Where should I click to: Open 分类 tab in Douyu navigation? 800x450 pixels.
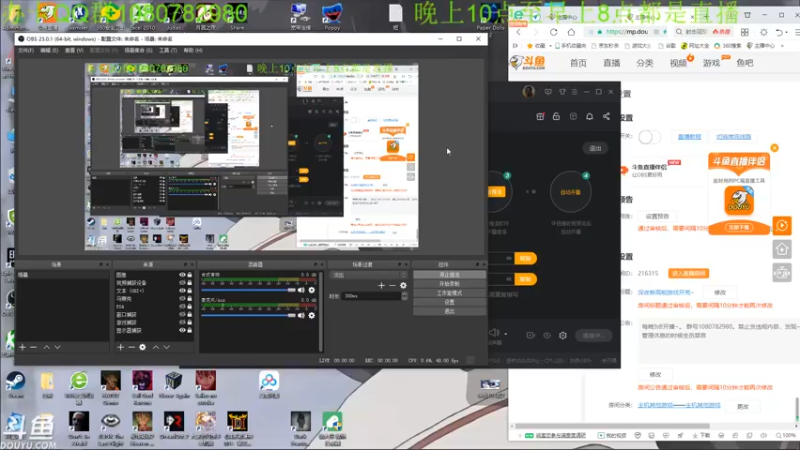pyautogui.click(x=644, y=63)
